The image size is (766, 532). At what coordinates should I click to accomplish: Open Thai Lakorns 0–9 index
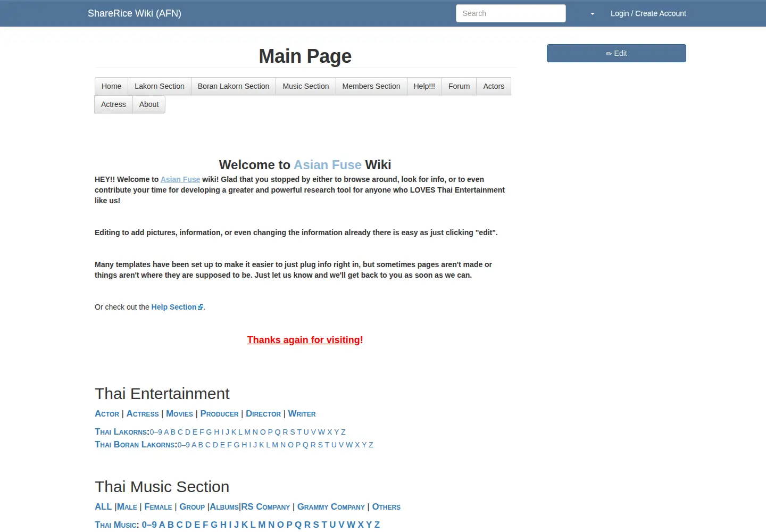point(156,432)
